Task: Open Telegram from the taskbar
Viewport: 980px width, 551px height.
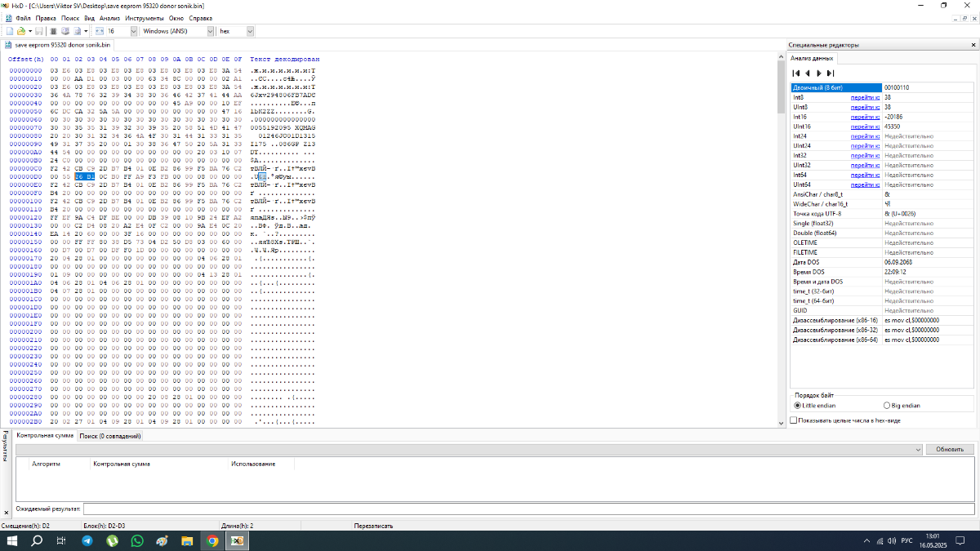Action: point(87,540)
